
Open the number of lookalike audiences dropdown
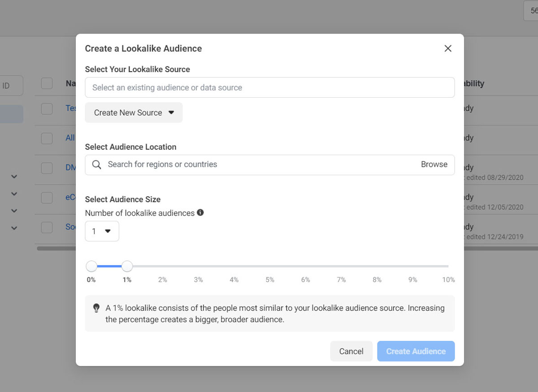(102, 231)
